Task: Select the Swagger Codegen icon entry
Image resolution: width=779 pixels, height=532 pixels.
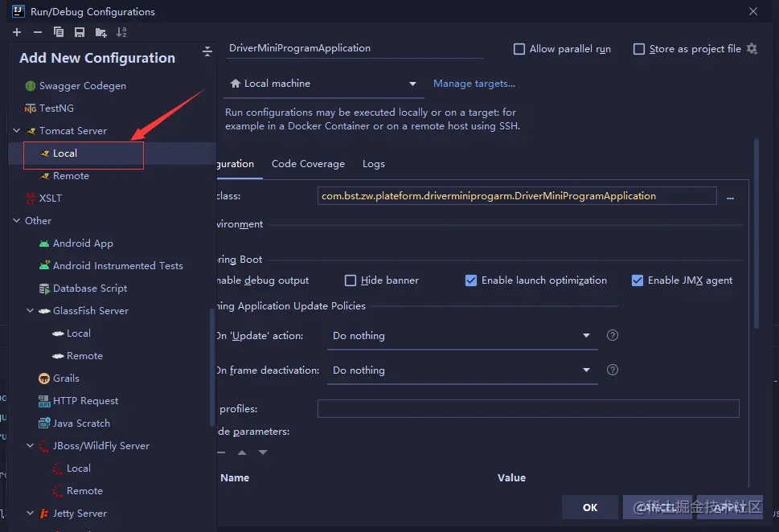Action: (31, 86)
